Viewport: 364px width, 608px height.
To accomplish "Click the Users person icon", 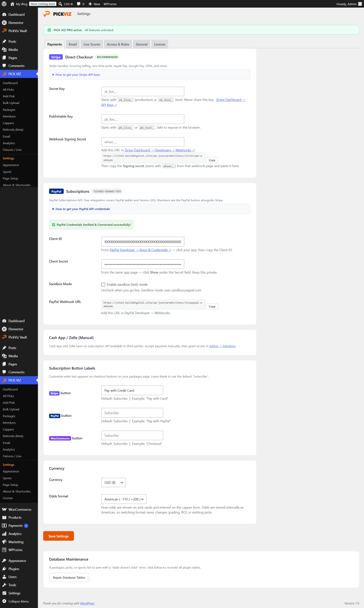I will point(4,577).
